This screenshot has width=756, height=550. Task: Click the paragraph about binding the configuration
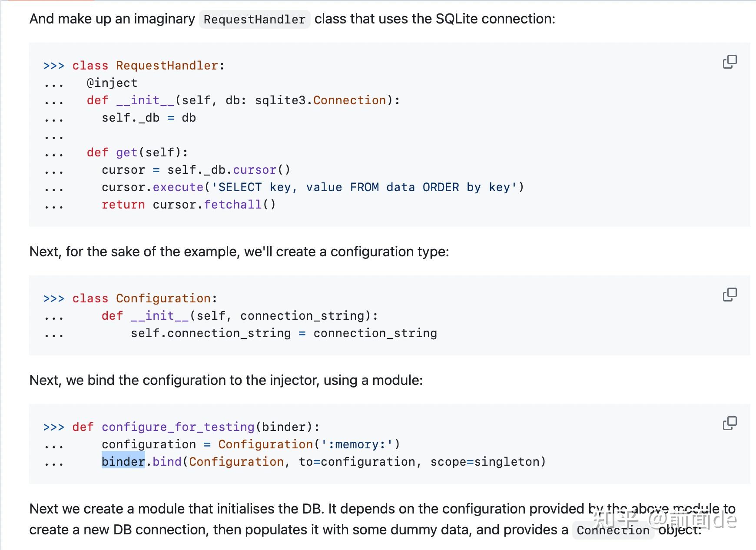[226, 380]
